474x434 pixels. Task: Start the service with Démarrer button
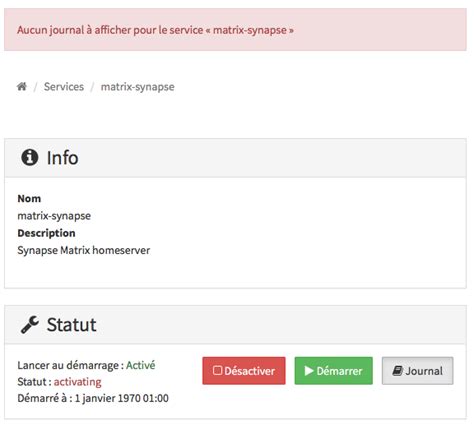click(x=333, y=371)
